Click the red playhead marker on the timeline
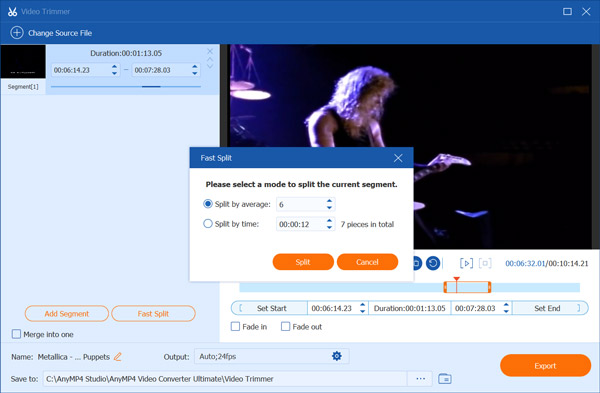The width and height of the screenshot is (600, 393). point(457,280)
